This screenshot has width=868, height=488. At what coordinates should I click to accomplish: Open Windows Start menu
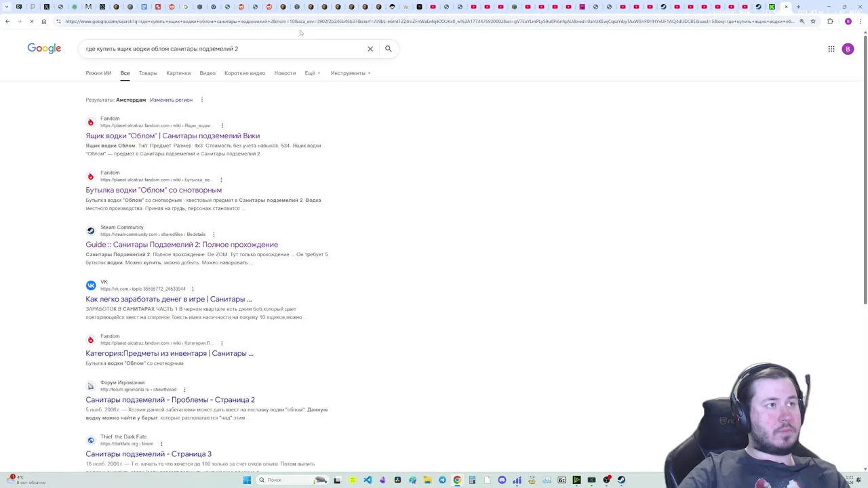(x=247, y=480)
